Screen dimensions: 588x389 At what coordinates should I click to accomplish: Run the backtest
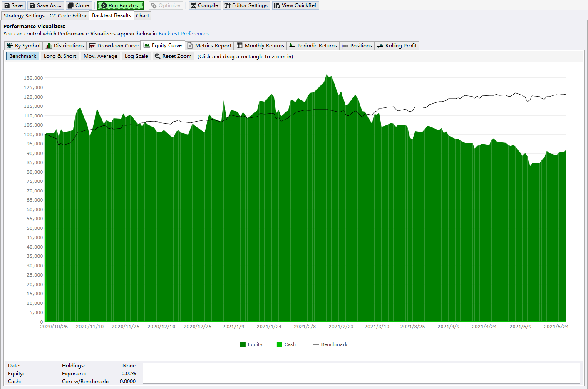point(120,5)
